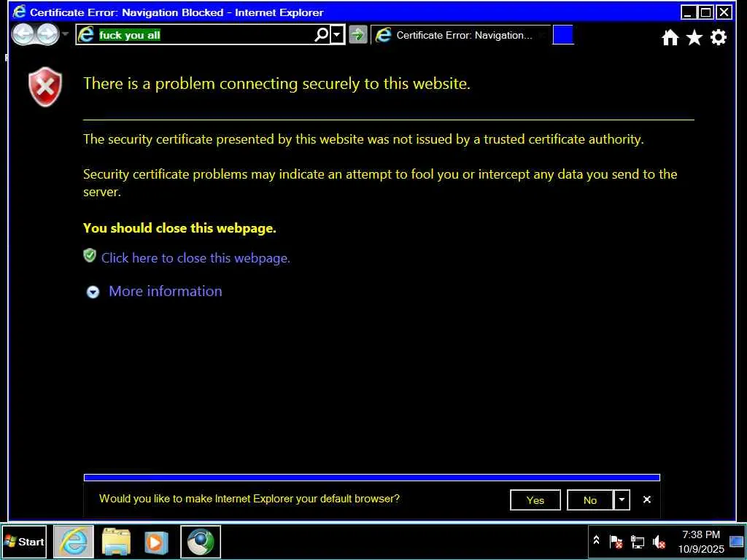Open Action Center flag tray icon
The image size is (747, 560).
[x=616, y=542]
